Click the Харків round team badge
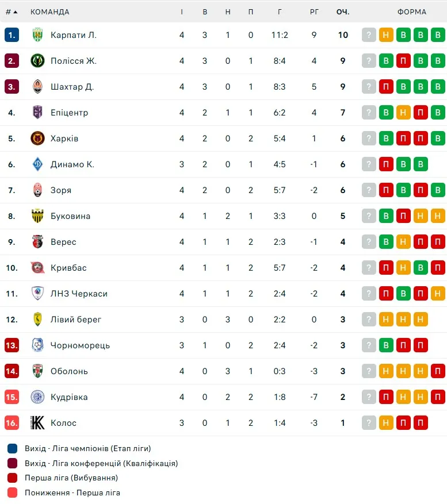The width and height of the screenshot is (447, 504). [x=37, y=138]
